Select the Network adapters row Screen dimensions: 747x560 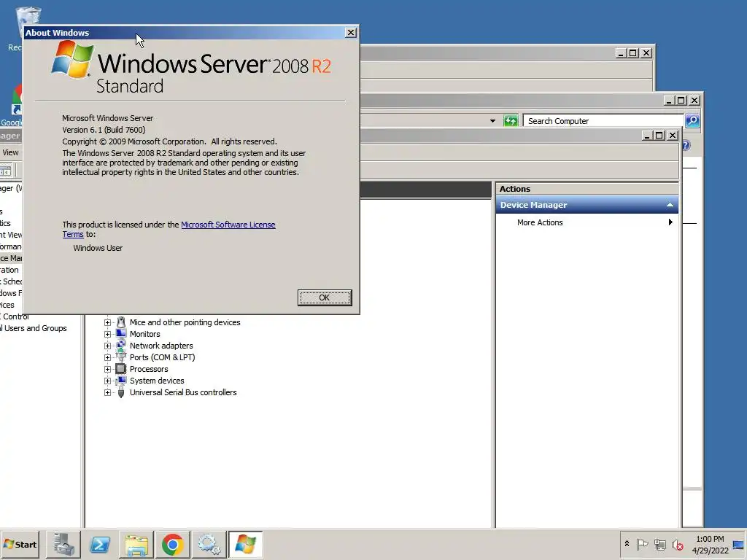[161, 346]
